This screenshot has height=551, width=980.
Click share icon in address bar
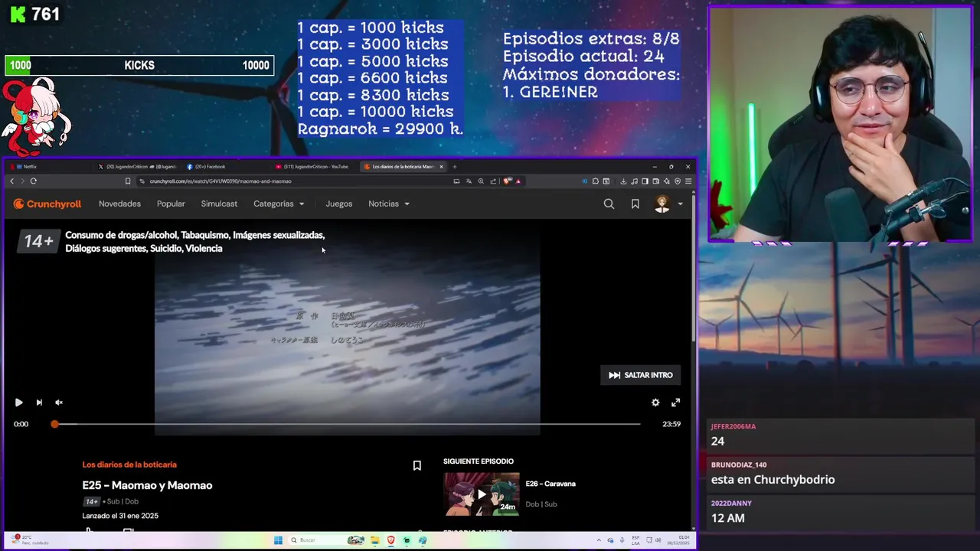coord(493,181)
